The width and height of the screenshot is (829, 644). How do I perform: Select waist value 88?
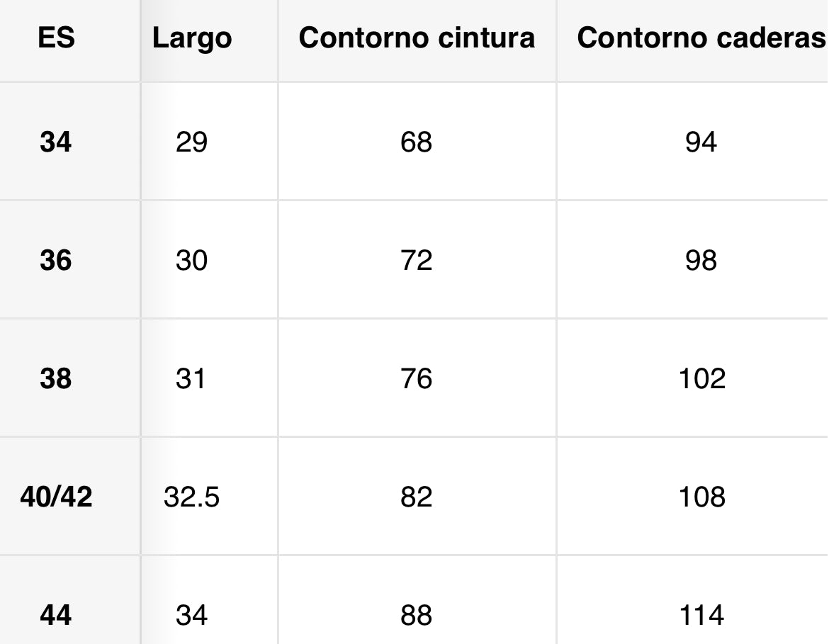point(416,615)
